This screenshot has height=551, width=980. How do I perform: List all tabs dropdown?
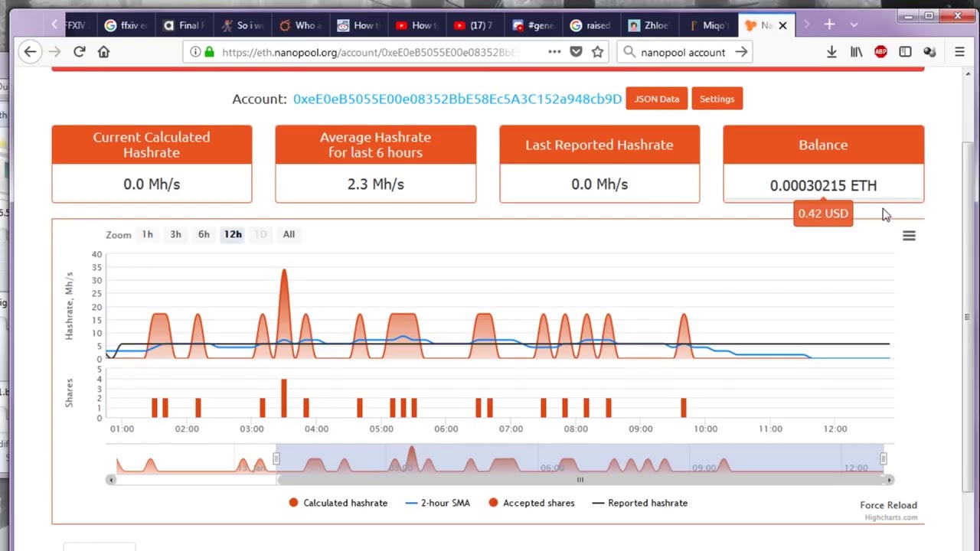[x=854, y=25]
